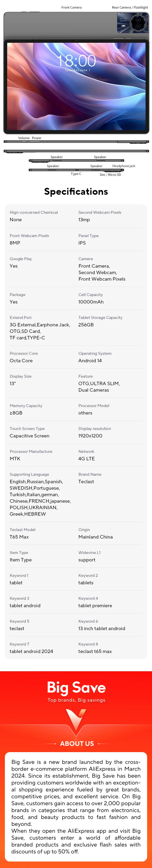Click the Big Save banner title

tap(76, 687)
